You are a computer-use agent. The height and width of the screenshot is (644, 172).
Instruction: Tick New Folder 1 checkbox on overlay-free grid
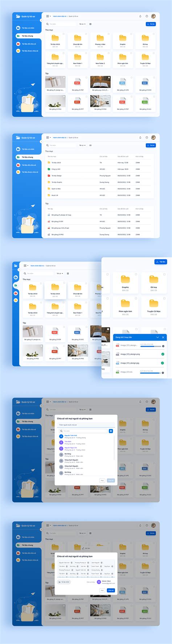[86, 53]
